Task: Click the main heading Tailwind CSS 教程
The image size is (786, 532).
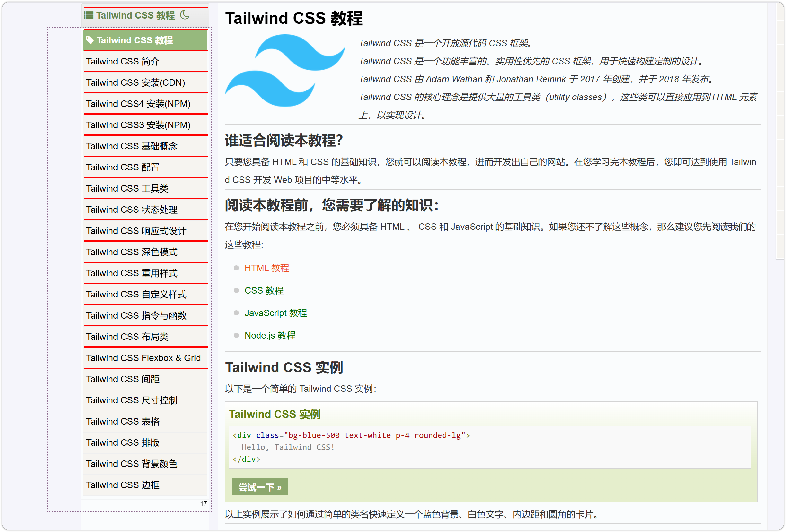Action: (x=294, y=18)
